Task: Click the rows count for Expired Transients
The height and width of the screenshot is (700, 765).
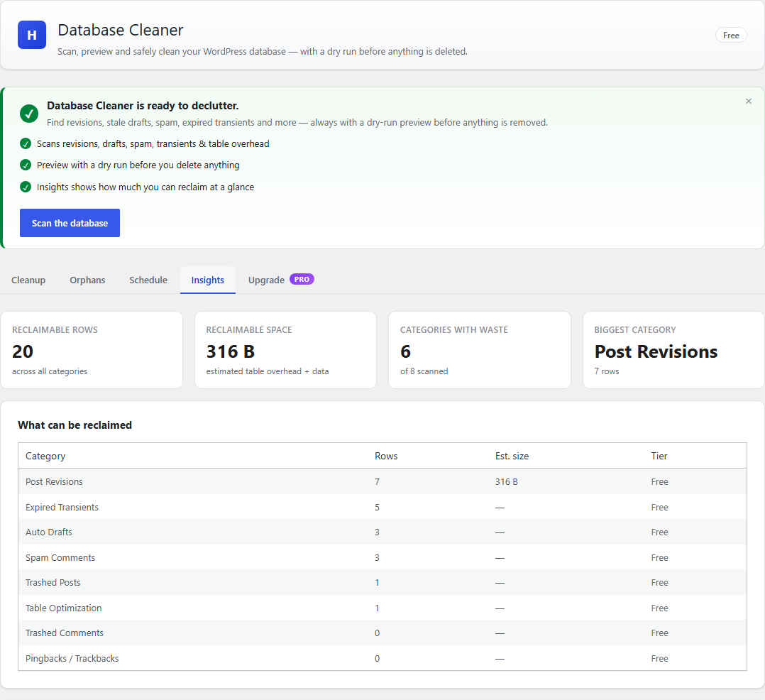Action: (377, 507)
